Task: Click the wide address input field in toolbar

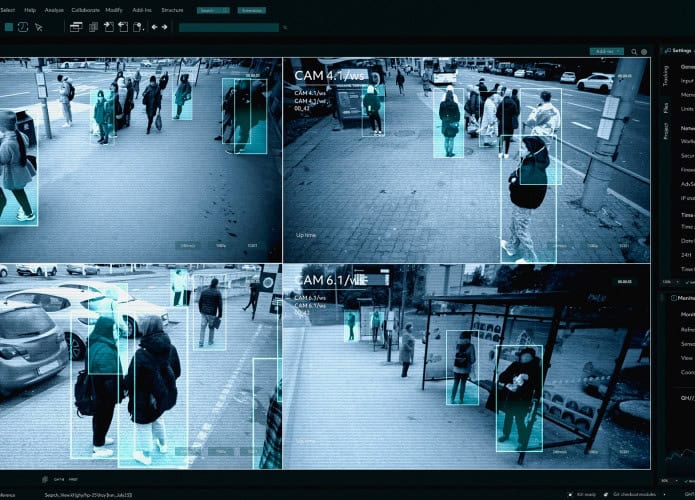Action: coord(228,27)
